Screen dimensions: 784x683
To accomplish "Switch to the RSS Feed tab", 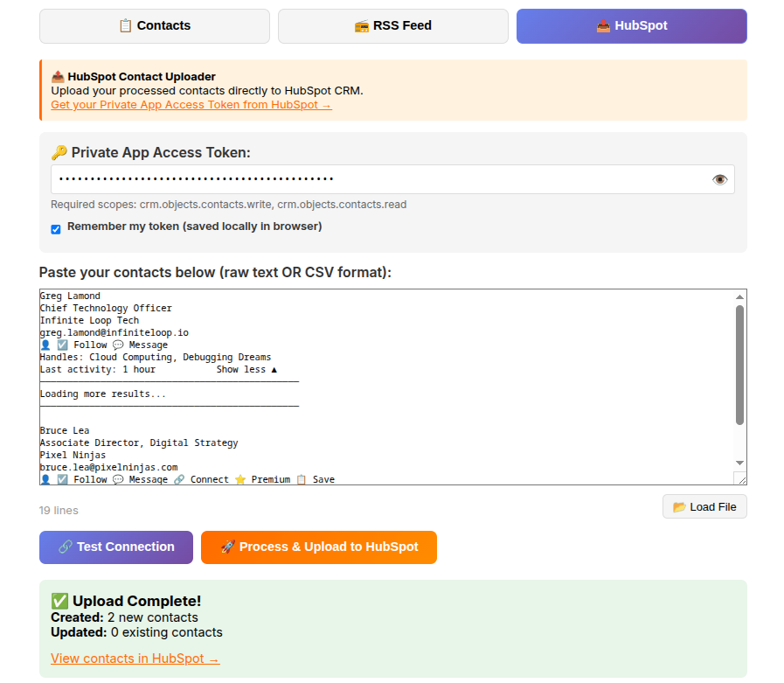I will pos(392,25).
